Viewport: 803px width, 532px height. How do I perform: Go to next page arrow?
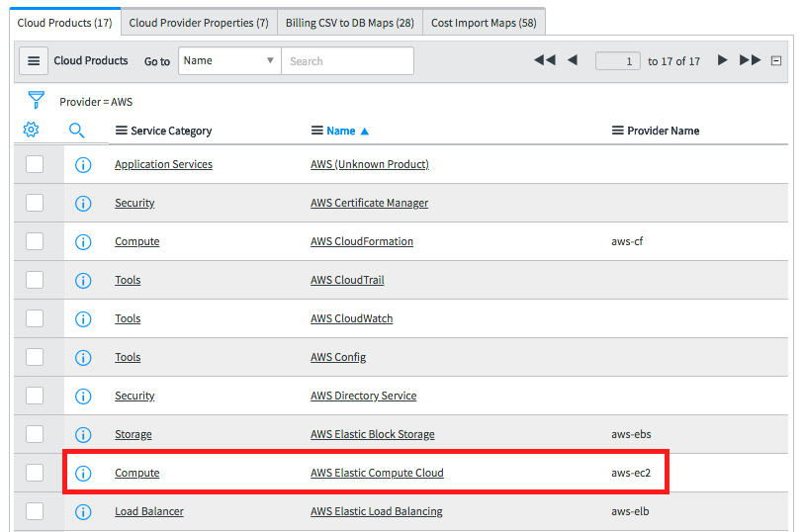point(722,60)
